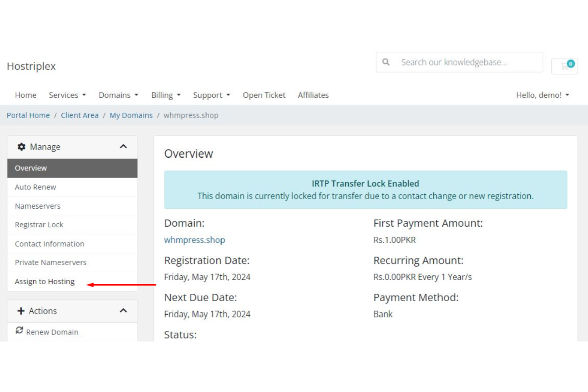Image resolution: width=588 pixels, height=392 pixels.
Task: Expand the Billing menu
Action: pyautogui.click(x=166, y=95)
